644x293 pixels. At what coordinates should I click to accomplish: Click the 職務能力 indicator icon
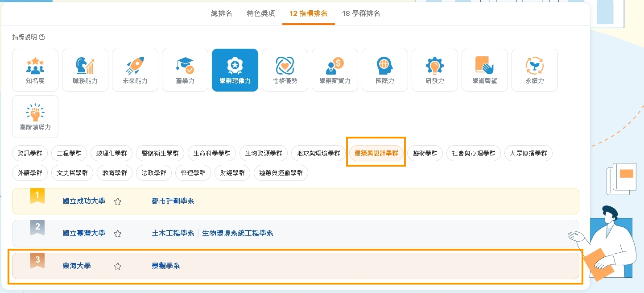tap(85, 70)
